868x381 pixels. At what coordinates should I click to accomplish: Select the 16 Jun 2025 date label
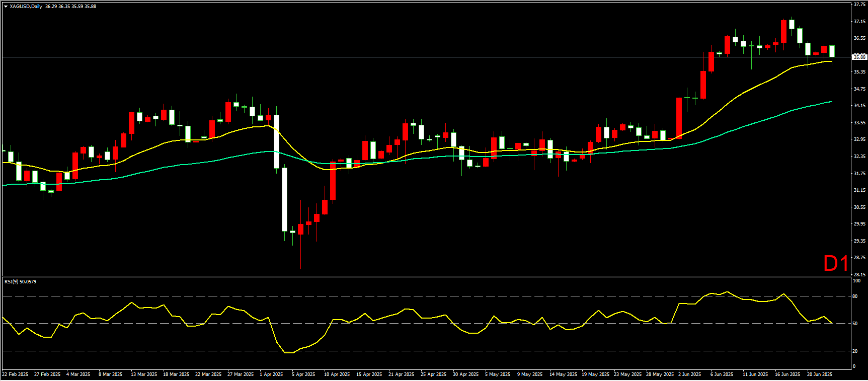click(787, 374)
